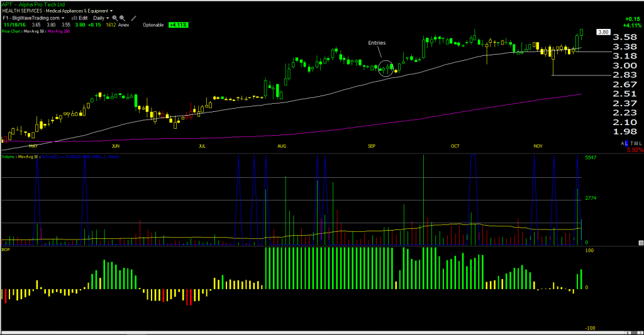This screenshot has width=644, height=335.
Task: Click the SEP label on time axis
Action: pos(372,146)
